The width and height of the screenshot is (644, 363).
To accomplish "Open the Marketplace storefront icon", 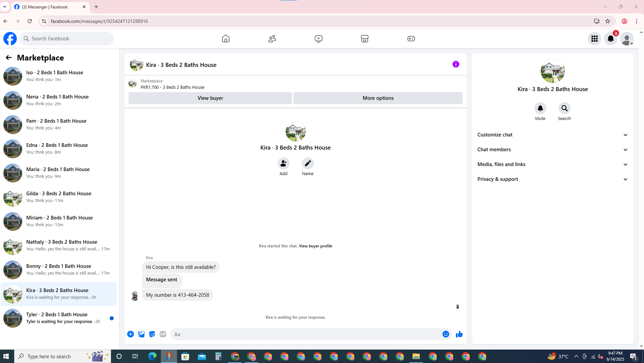I will tap(365, 39).
